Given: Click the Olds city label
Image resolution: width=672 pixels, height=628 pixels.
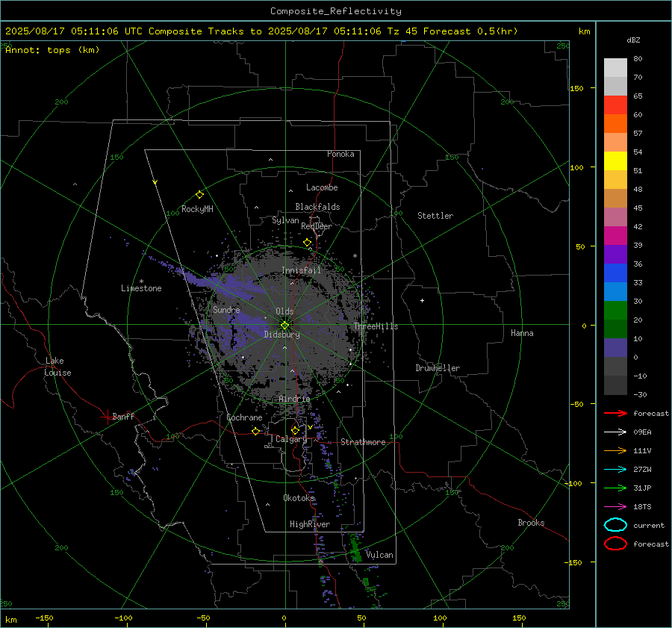Looking at the screenshot, I should pyautogui.click(x=284, y=311).
